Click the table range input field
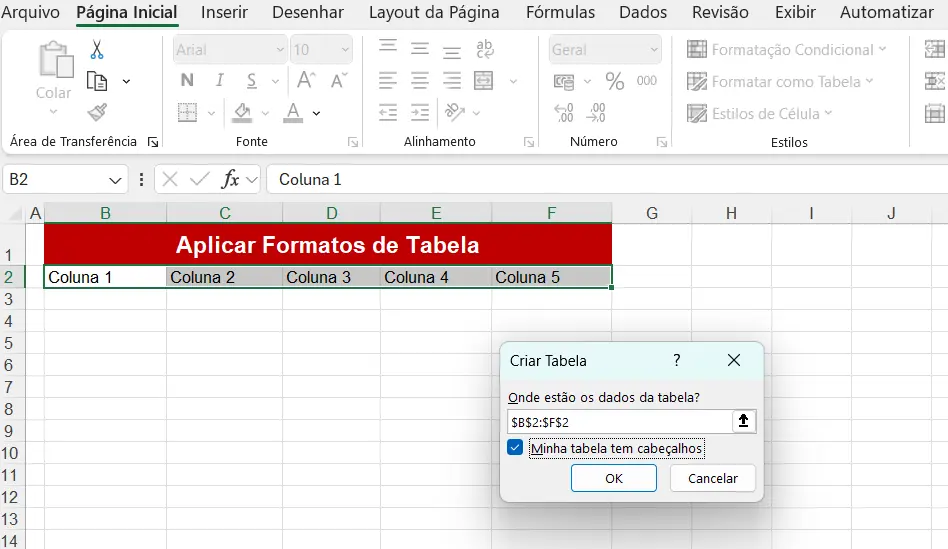Viewport: 948px width, 549px height. [620, 422]
